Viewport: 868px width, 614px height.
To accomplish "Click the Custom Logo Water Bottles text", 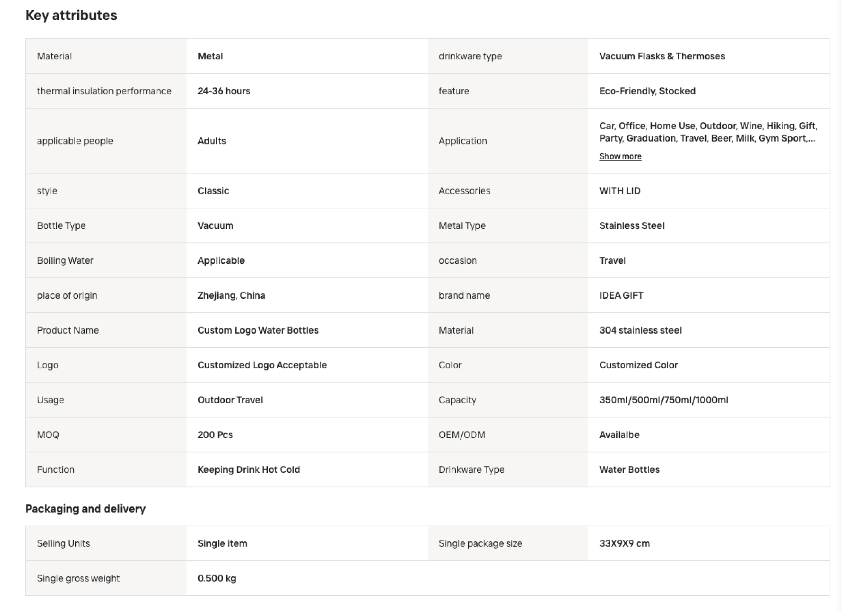I will click(x=258, y=330).
